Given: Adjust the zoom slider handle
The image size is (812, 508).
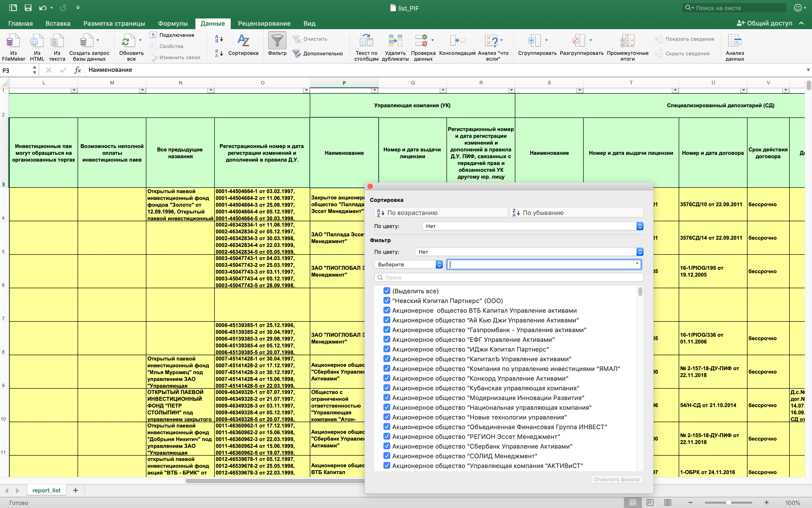Looking at the screenshot, I should 728,503.
